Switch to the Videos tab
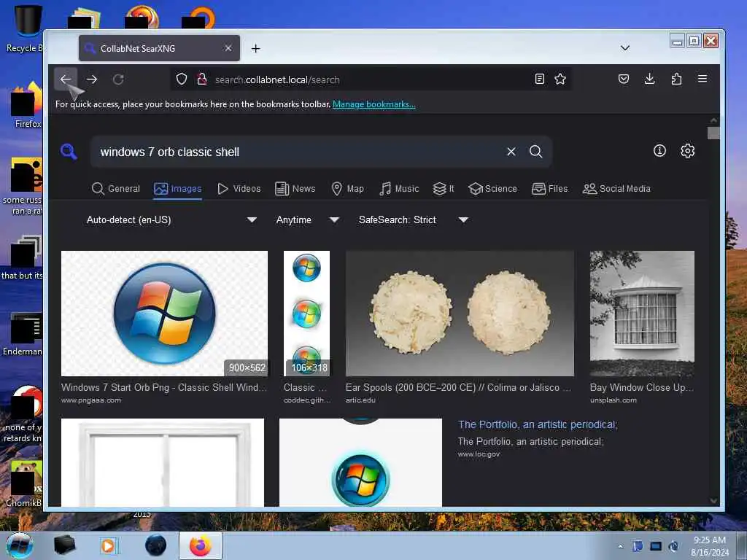This screenshot has height=560, width=747. (x=239, y=189)
